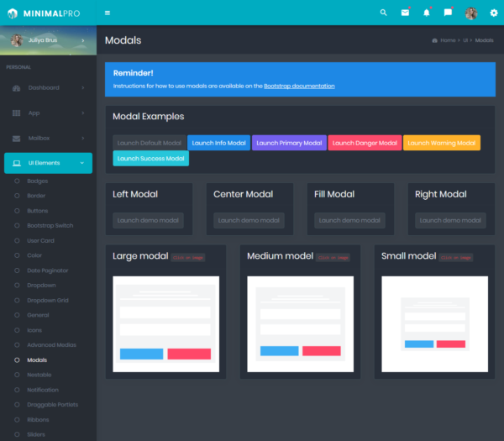Screen dimensions: 504x441
Task: Click the MinimalPro logo icon
Action: [13, 13]
